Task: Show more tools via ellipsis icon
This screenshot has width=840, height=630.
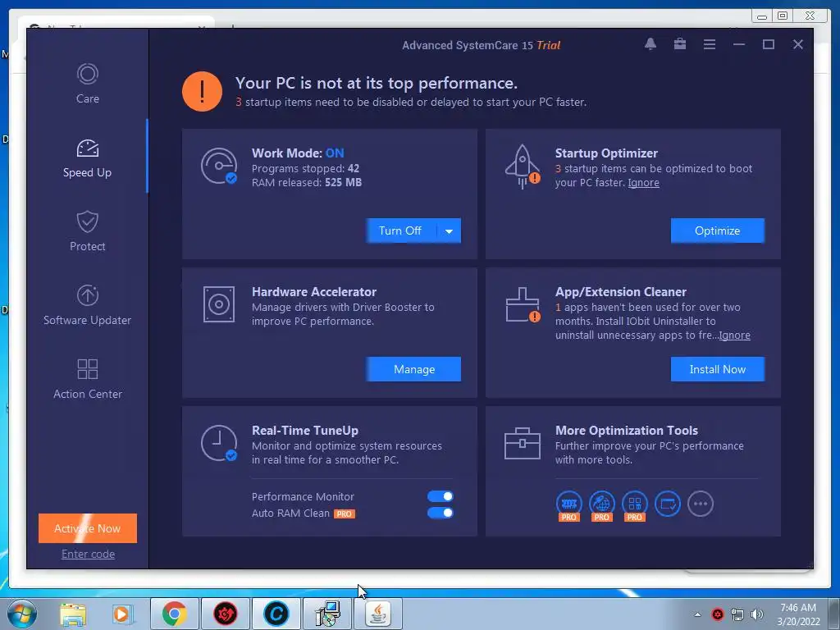Action: [701, 504]
